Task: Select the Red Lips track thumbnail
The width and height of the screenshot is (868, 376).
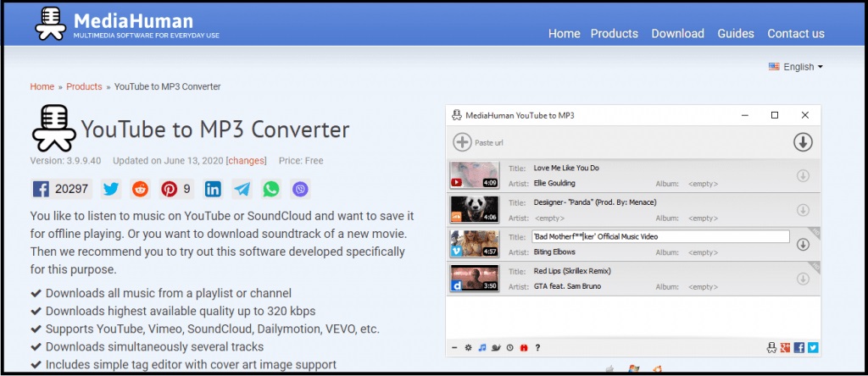Action: point(475,278)
